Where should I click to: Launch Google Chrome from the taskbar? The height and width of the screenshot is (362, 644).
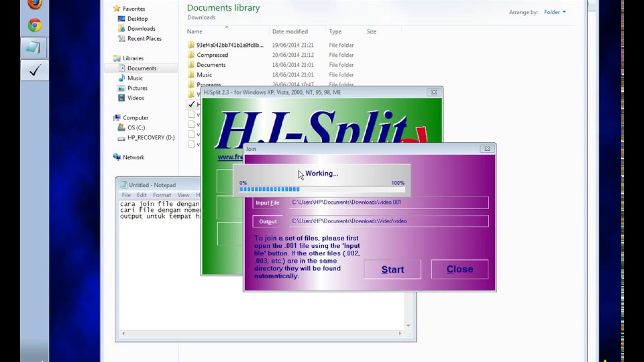pyautogui.click(x=35, y=25)
